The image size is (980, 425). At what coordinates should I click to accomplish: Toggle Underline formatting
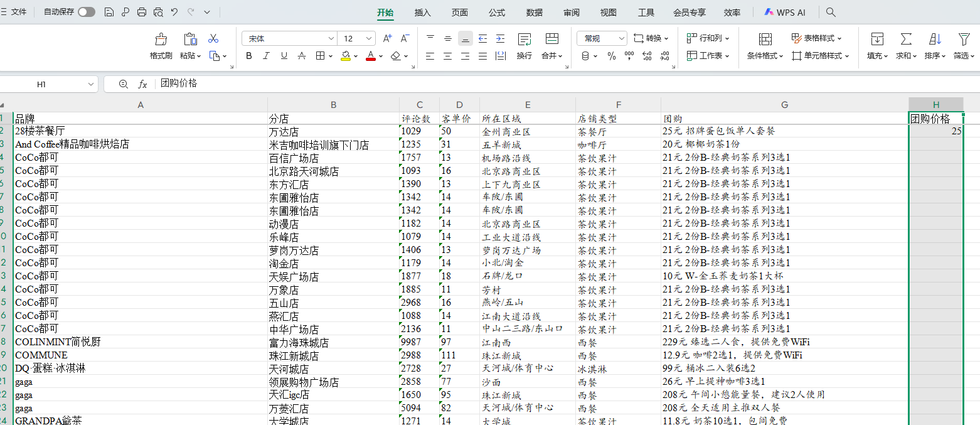pyautogui.click(x=284, y=56)
